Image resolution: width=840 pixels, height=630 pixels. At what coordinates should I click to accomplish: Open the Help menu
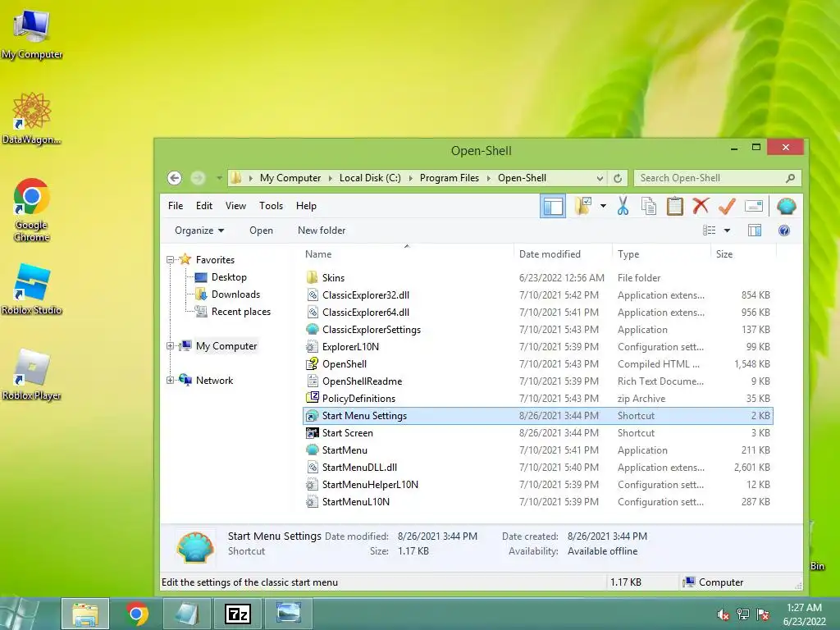tap(307, 206)
